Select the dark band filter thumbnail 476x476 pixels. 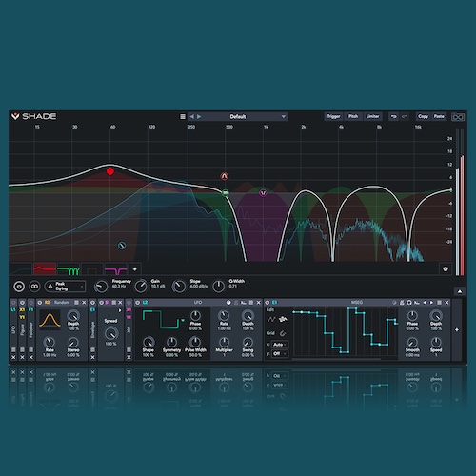[x=92, y=269]
